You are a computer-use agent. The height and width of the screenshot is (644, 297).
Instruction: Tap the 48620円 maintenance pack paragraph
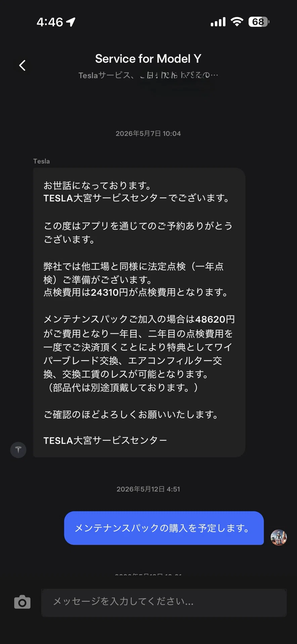139,354
